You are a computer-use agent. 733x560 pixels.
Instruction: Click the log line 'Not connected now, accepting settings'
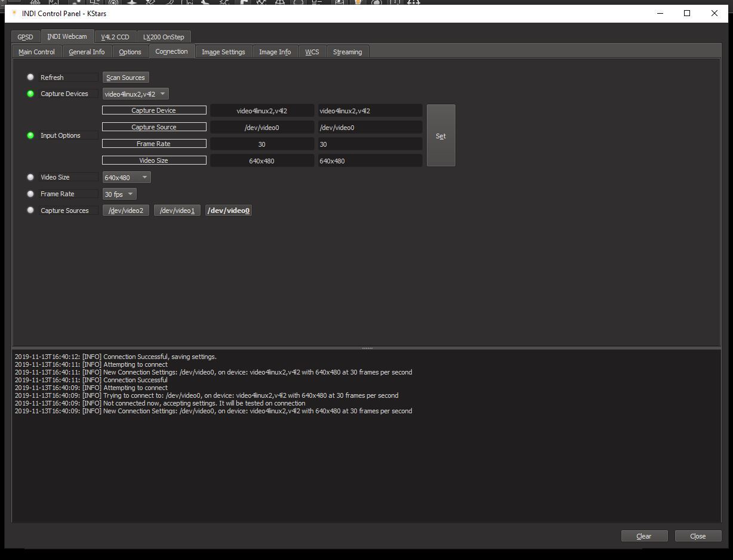tap(160, 403)
